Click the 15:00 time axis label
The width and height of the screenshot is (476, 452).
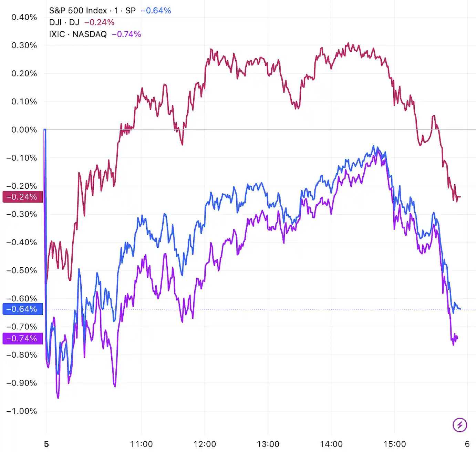click(x=395, y=444)
